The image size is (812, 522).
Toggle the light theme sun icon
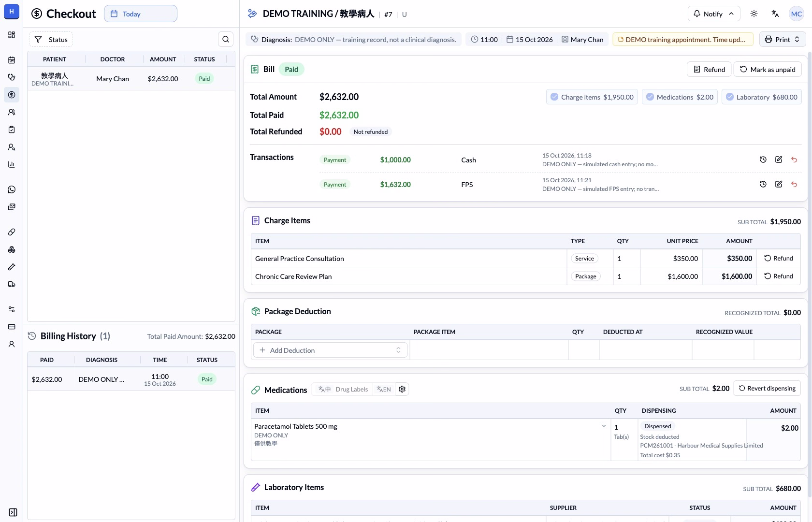click(754, 14)
